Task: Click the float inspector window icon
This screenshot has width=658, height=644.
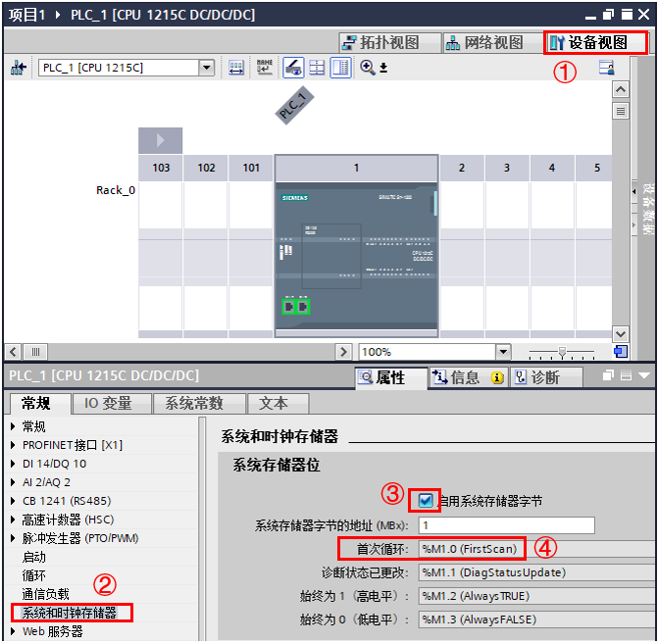Action: click(608, 375)
